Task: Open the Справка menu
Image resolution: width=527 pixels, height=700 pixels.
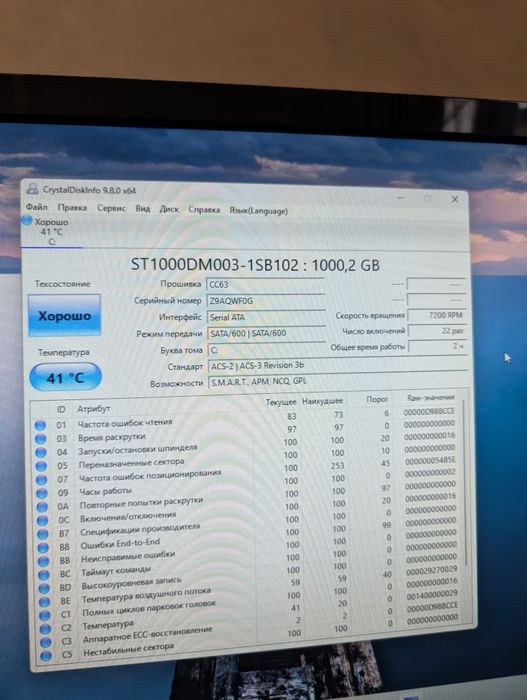Action: point(204,209)
